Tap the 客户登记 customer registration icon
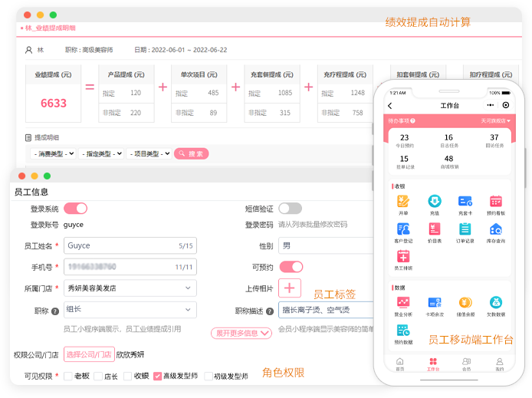The image size is (532, 398). [x=403, y=229]
